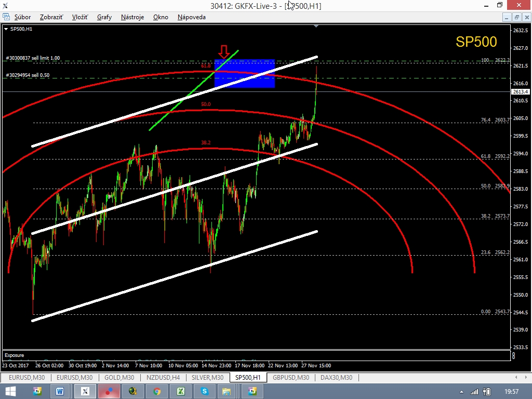The height and width of the screenshot is (399, 532).
Task: Open the Vložiť menu
Action: coord(79,17)
